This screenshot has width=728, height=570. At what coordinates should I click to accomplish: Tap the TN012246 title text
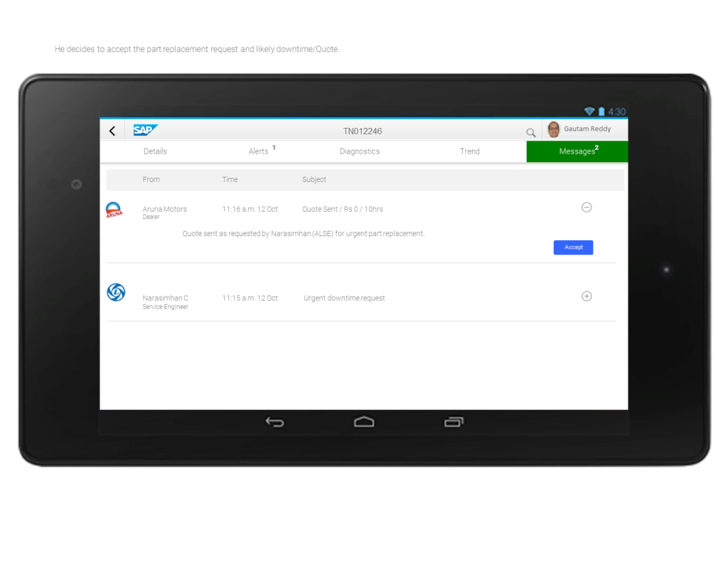click(363, 131)
